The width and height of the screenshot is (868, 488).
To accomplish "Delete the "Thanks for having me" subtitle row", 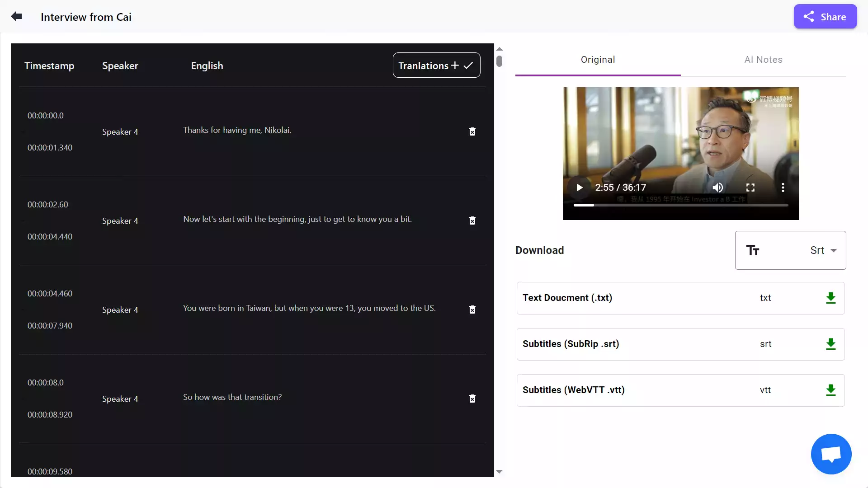I will pos(472,131).
